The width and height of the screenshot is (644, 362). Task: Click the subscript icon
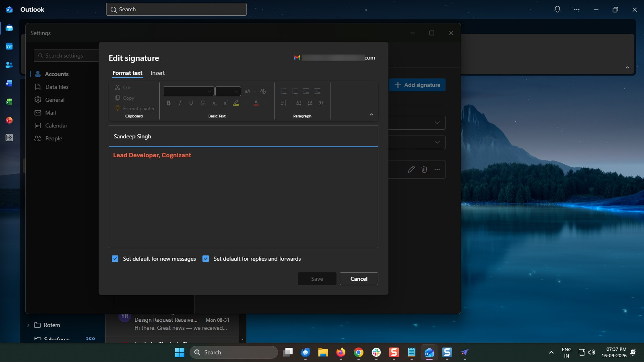(x=214, y=103)
